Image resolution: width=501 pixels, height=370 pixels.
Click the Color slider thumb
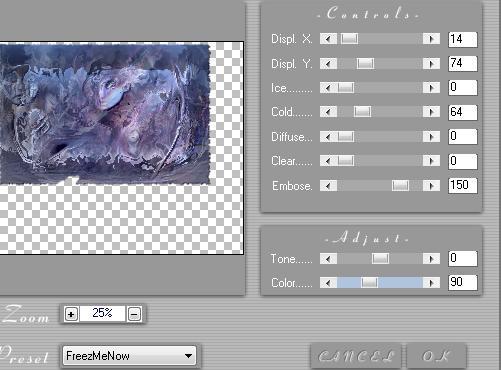click(x=369, y=283)
